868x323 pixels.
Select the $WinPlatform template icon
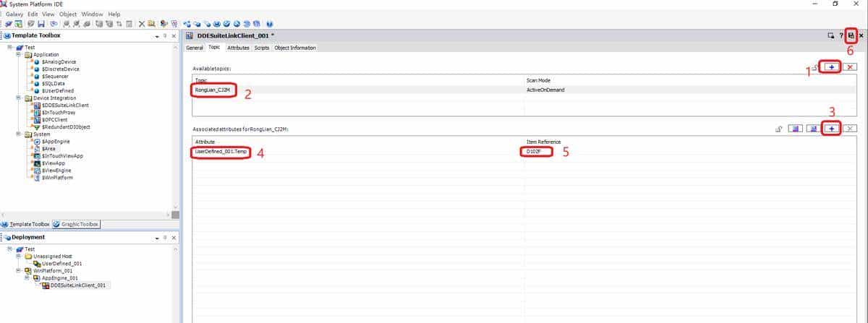(37, 177)
